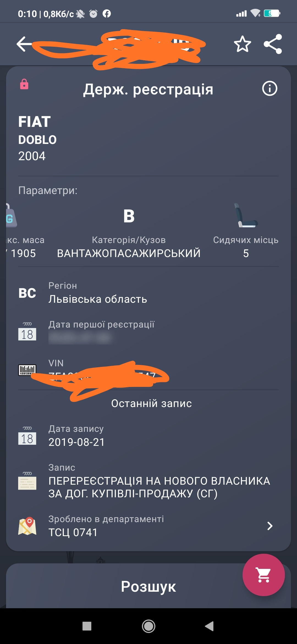Image resolution: width=297 pixels, height=644 pixels.
Task: Tap the back arrow in header
Action: [x=24, y=44]
